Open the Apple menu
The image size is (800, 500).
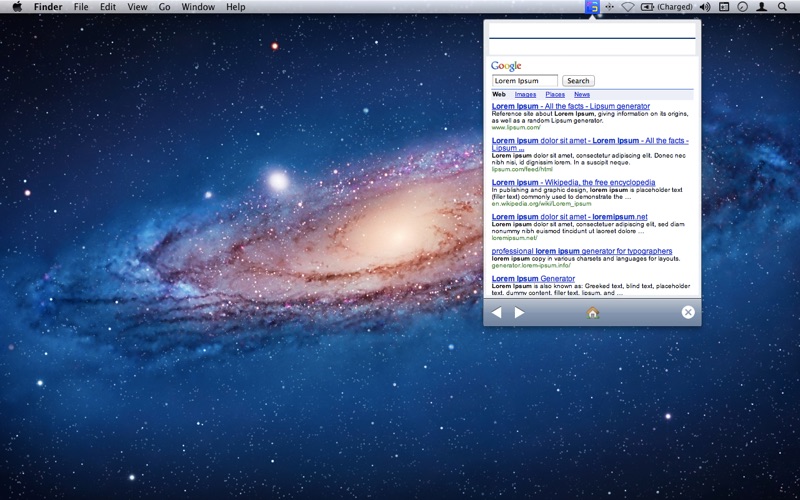point(17,7)
